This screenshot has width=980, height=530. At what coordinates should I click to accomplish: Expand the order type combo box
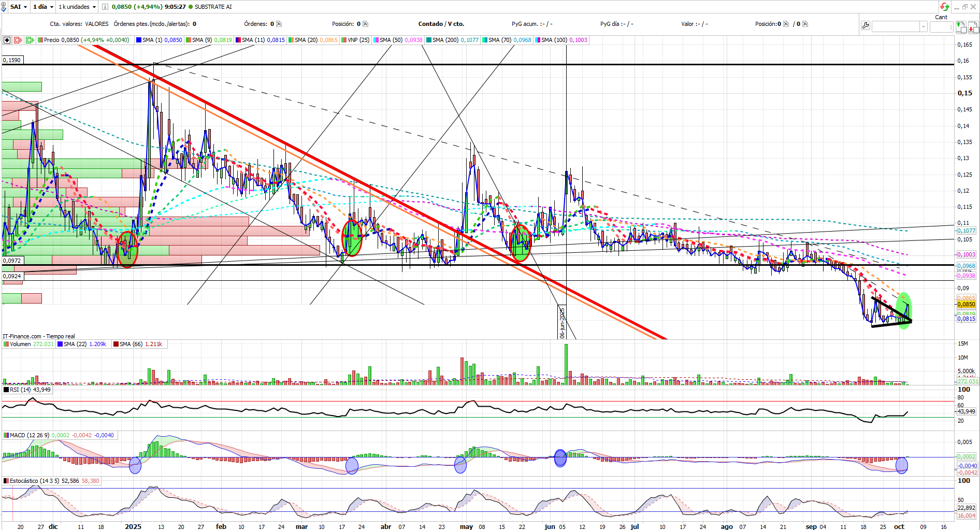[x=899, y=26]
